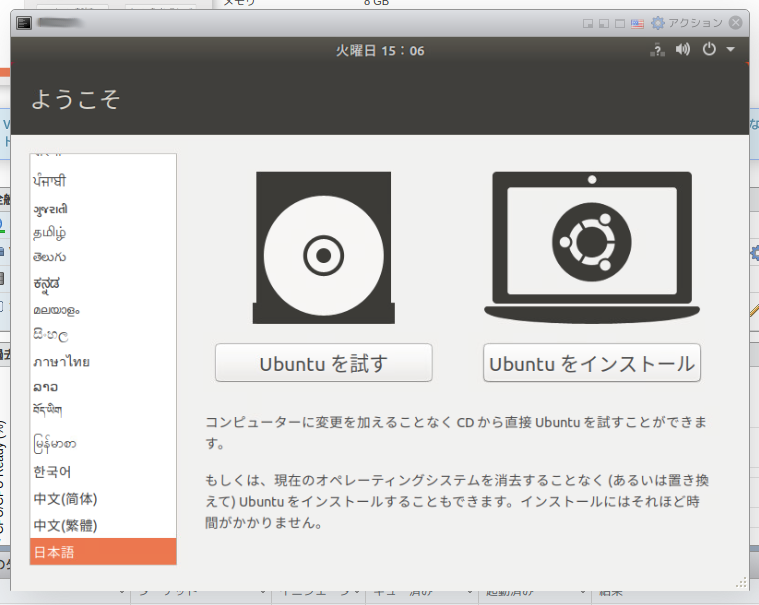Select မြန်မာစာ in the language list
The width and height of the screenshot is (759, 605).
(103, 444)
